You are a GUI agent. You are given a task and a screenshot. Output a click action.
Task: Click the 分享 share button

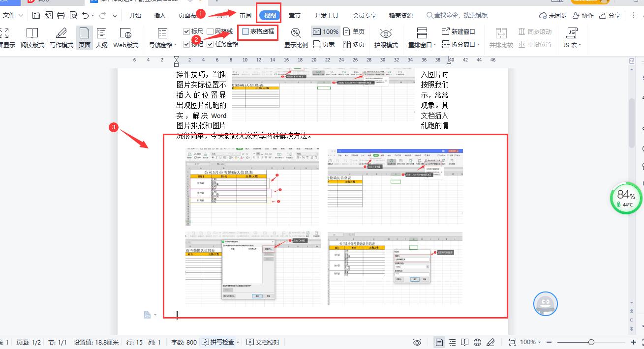coord(610,15)
